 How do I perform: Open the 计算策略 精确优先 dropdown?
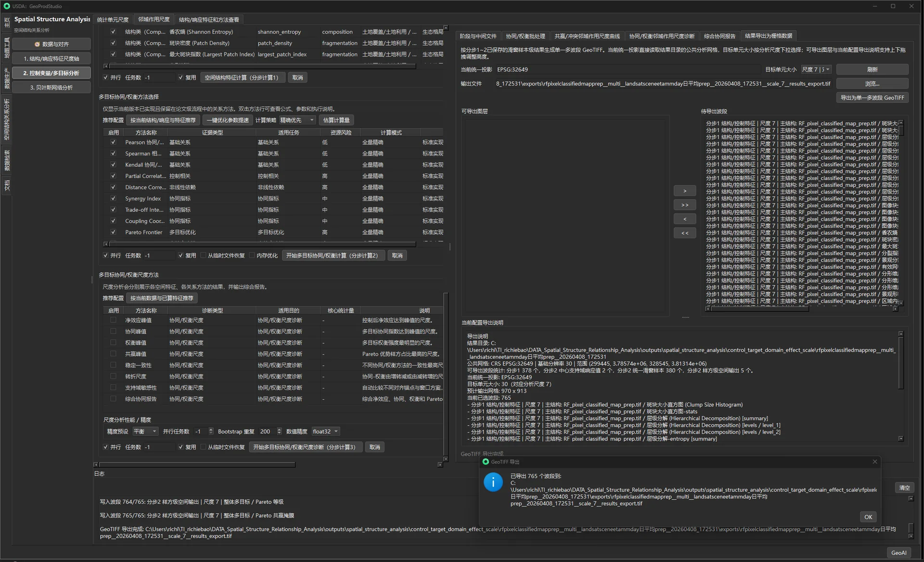(297, 120)
